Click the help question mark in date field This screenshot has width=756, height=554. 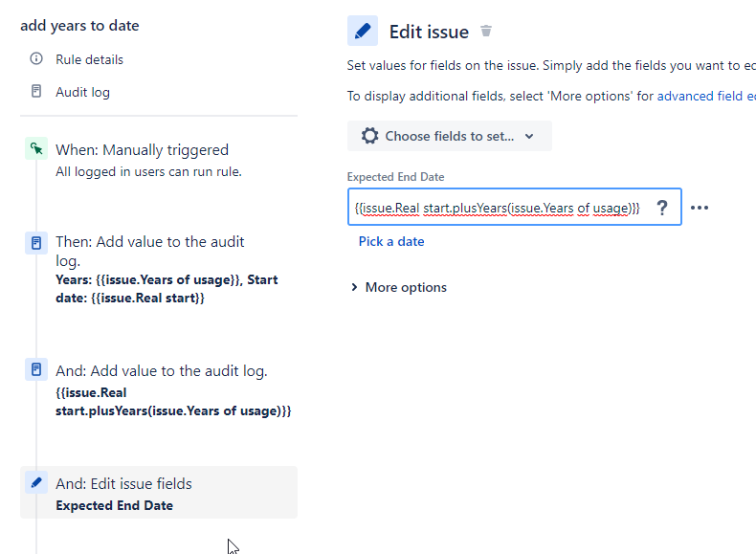tap(660, 208)
